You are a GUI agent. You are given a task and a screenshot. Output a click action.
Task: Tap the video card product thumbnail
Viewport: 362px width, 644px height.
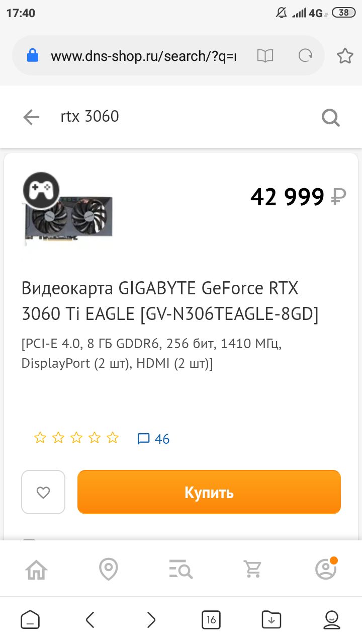click(x=68, y=210)
